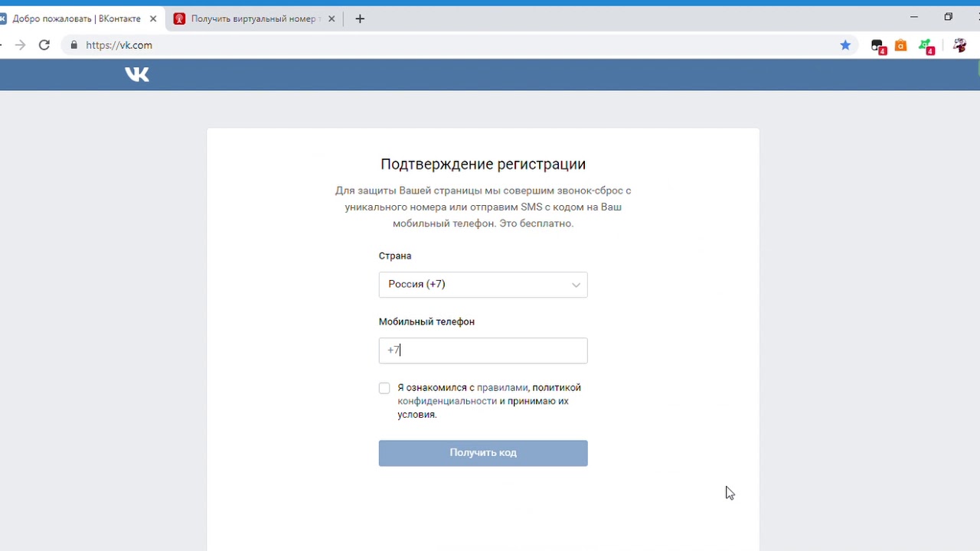Click the VK logo in header
Image resolution: width=980 pixels, height=551 pixels.
(137, 74)
